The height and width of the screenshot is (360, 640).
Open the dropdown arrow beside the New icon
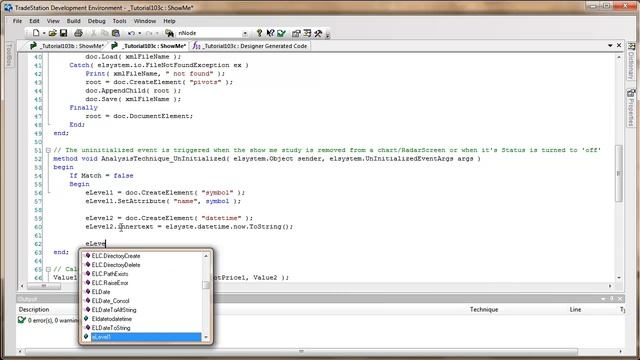coord(44,33)
